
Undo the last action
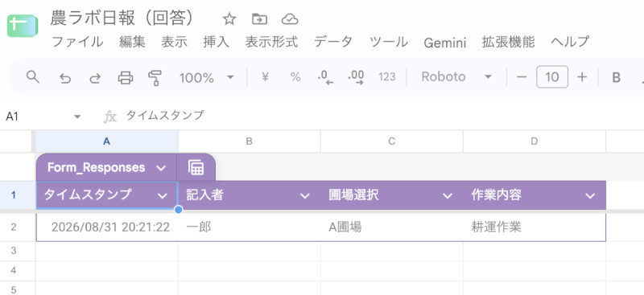65,77
